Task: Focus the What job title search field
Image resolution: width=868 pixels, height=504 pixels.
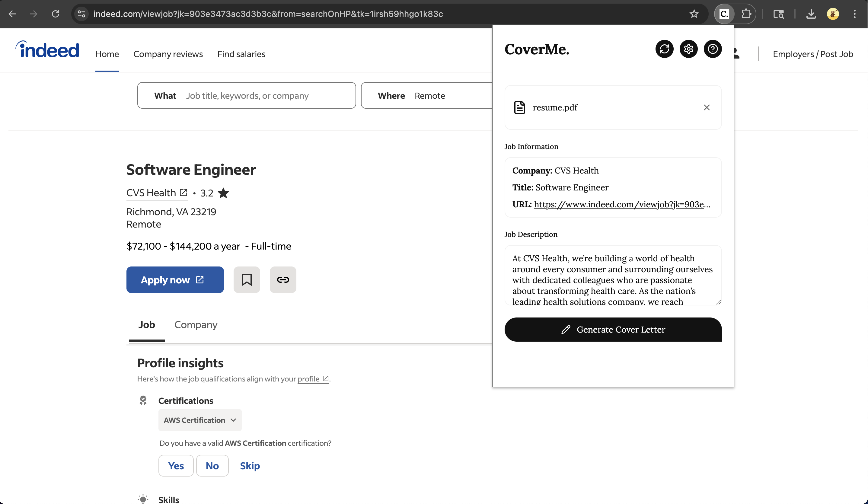Action: (x=247, y=95)
